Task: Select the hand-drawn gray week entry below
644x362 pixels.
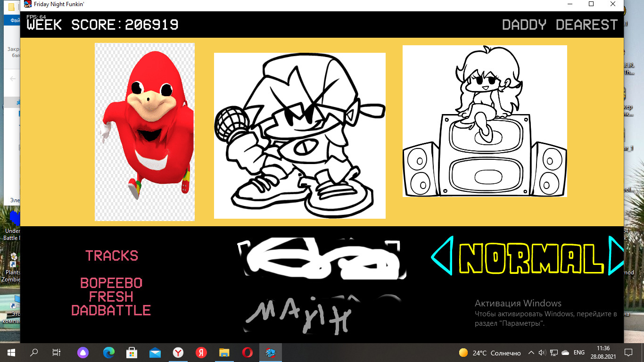Action: click(x=322, y=315)
